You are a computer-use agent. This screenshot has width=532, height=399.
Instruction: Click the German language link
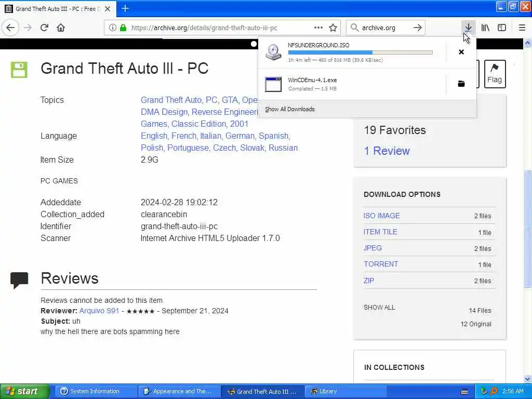[x=240, y=136]
